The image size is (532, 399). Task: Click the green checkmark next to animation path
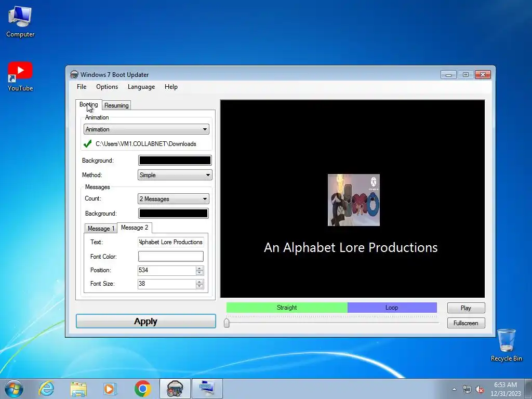87,143
